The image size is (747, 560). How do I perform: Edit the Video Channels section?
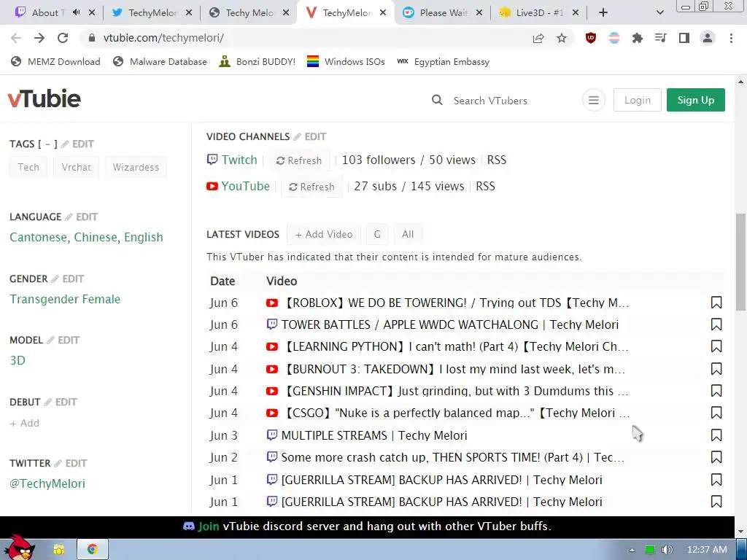pyautogui.click(x=310, y=136)
